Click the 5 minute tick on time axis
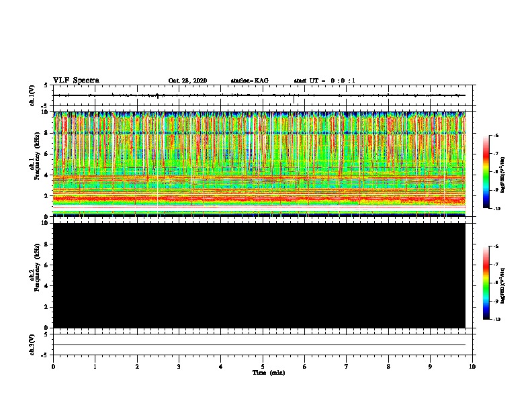532x411 pixels. click(263, 367)
